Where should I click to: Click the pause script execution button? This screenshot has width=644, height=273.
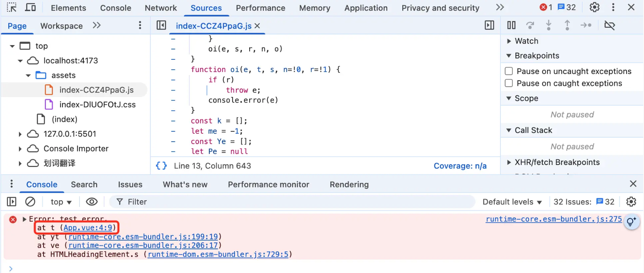511,25
